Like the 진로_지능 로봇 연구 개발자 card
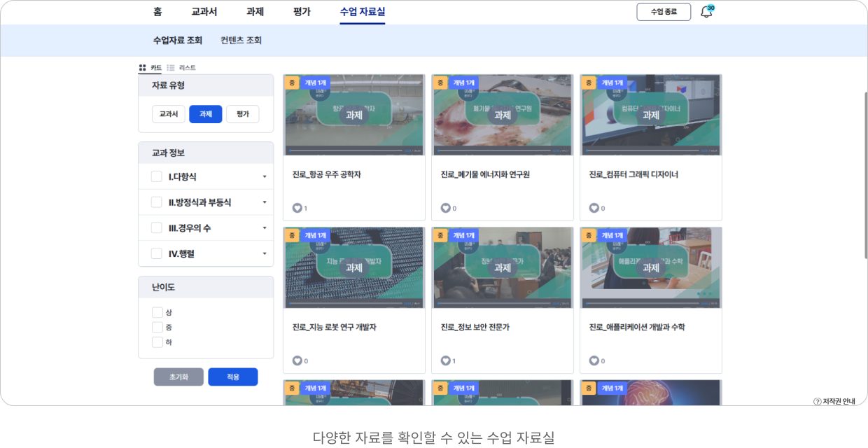The height and width of the screenshot is (448, 868). pyautogui.click(x=297, y=360)
